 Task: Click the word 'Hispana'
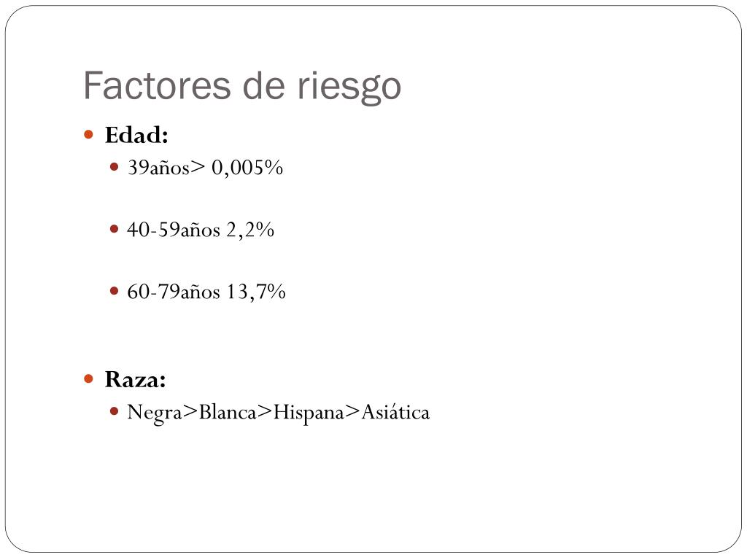coord(309,413)
